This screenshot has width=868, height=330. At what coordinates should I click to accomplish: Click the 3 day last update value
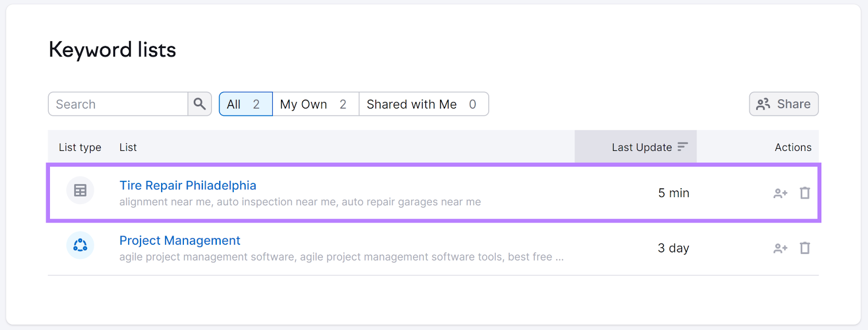pos(673,248)
